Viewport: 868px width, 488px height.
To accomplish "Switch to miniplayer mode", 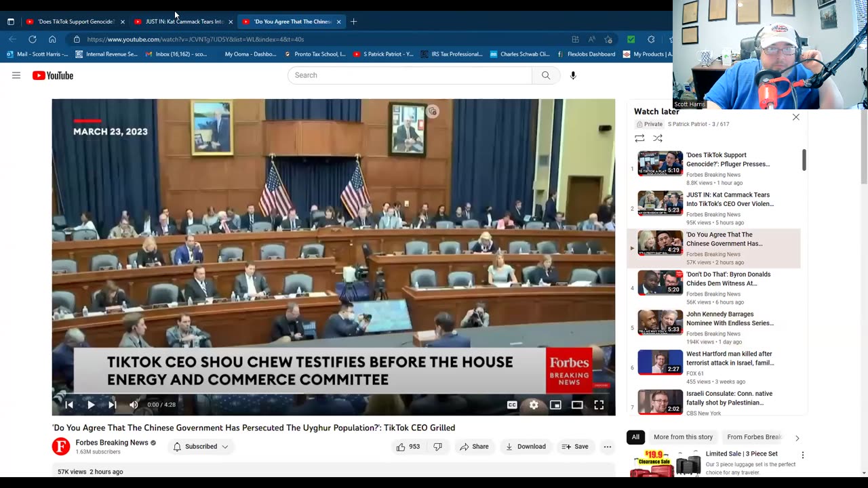I will (x=555, y=405).
